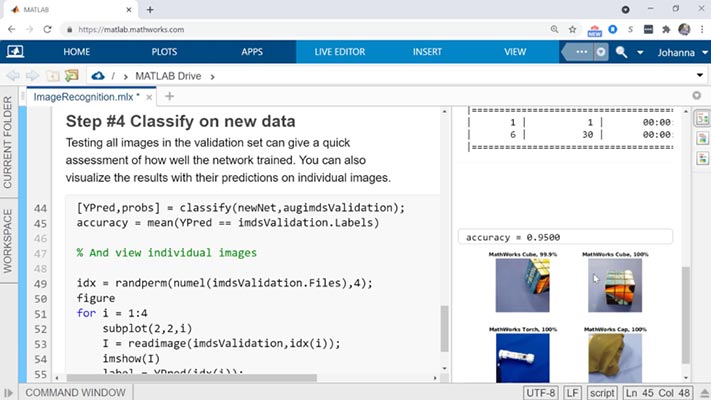Screen dimensions: 711x400
Task: Click the browser profile avatar
Action: 684,29
